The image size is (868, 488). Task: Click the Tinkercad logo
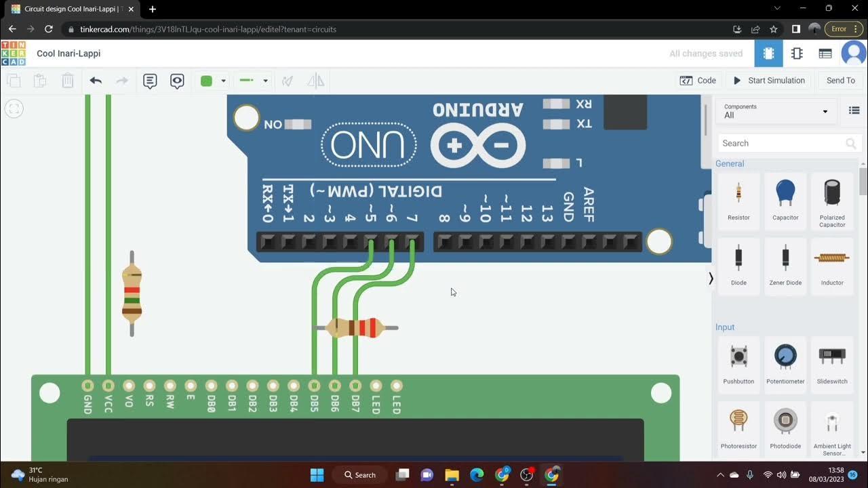(x=13, y=54)
